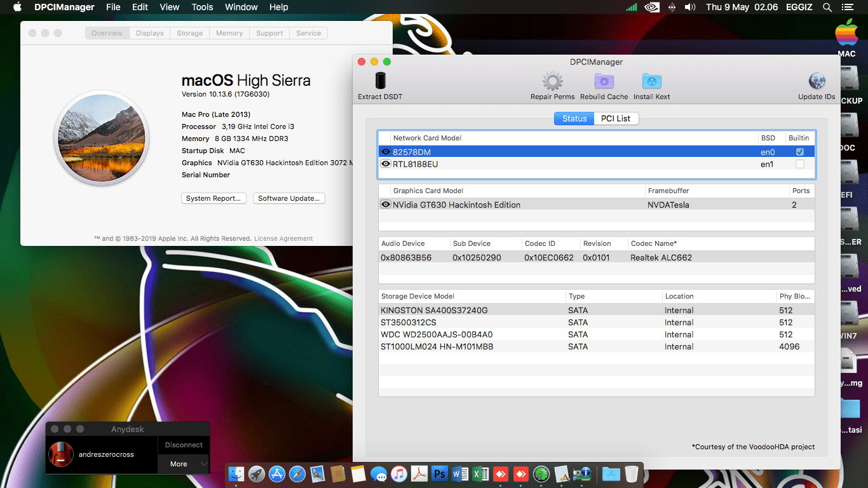
Task: Open Messages from the dock
Action: click(x=379, y=474)
